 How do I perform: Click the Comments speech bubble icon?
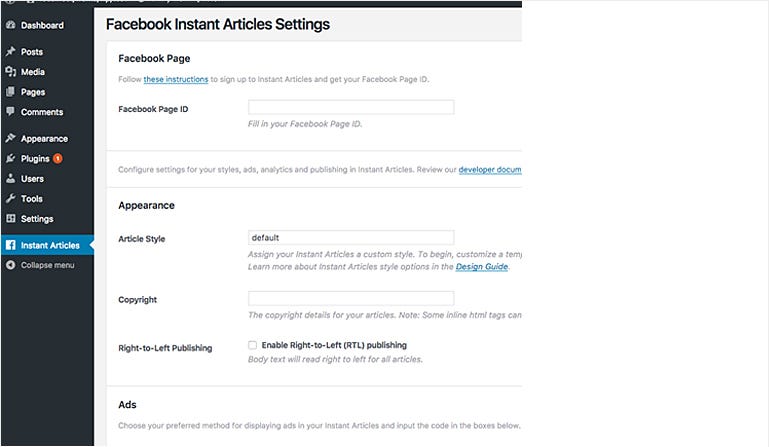pyautogui.click(x=10, y=112)
